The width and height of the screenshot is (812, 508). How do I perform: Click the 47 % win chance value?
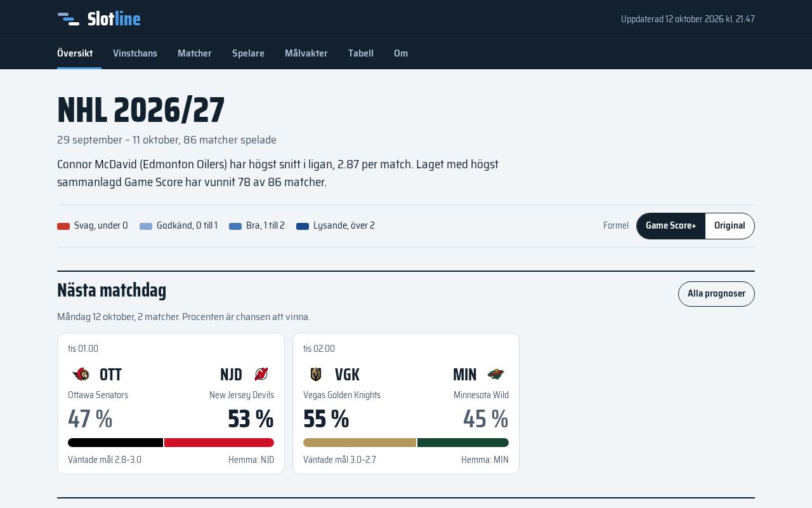(x=90, y=419)
